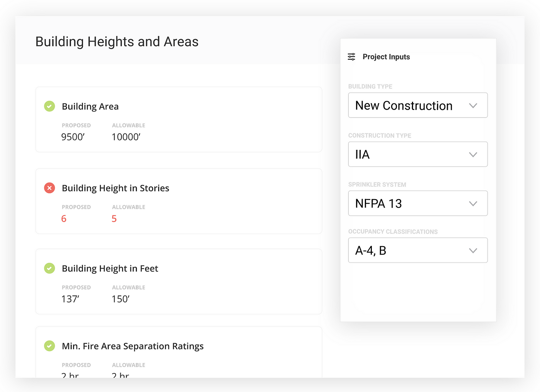This screenshot has width=540, height=392.
Task: Open the Building Type dropdown showing New Construction
Action: [x=418, y=105]
